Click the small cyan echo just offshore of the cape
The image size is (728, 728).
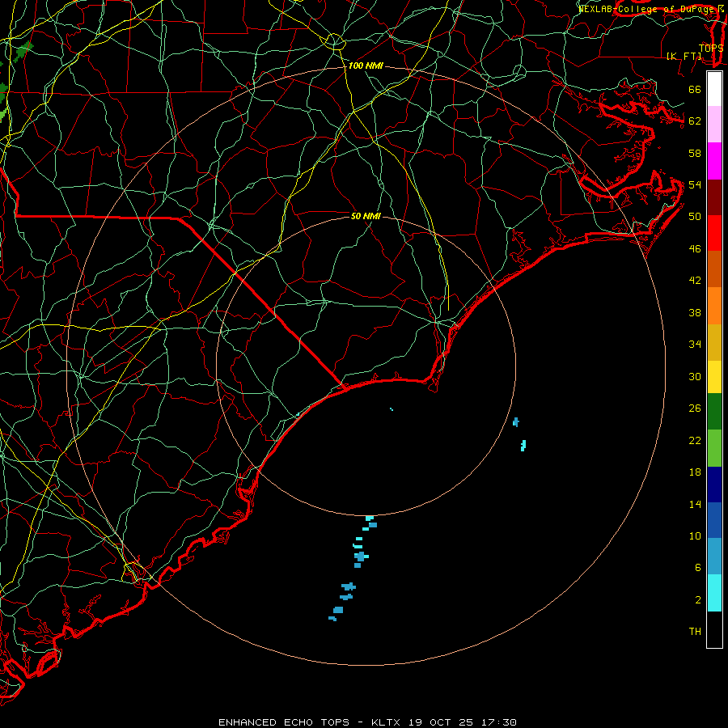(x=392, y=409)
